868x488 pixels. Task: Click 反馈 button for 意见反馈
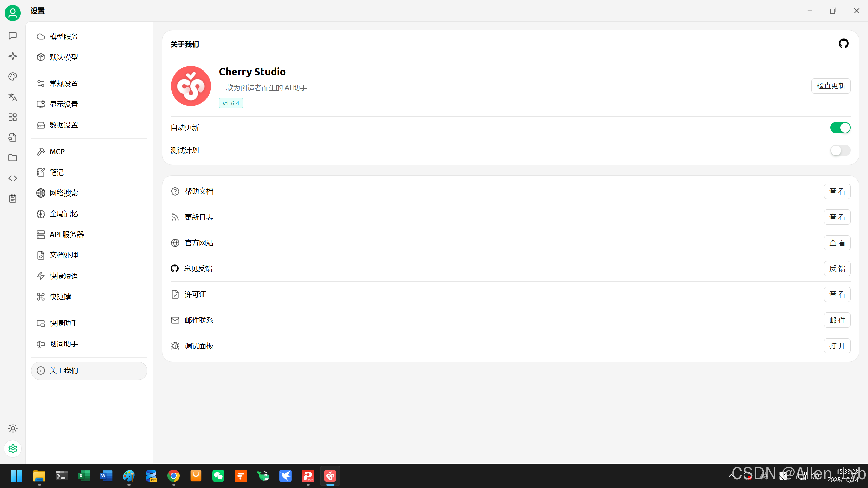point(837,268)
